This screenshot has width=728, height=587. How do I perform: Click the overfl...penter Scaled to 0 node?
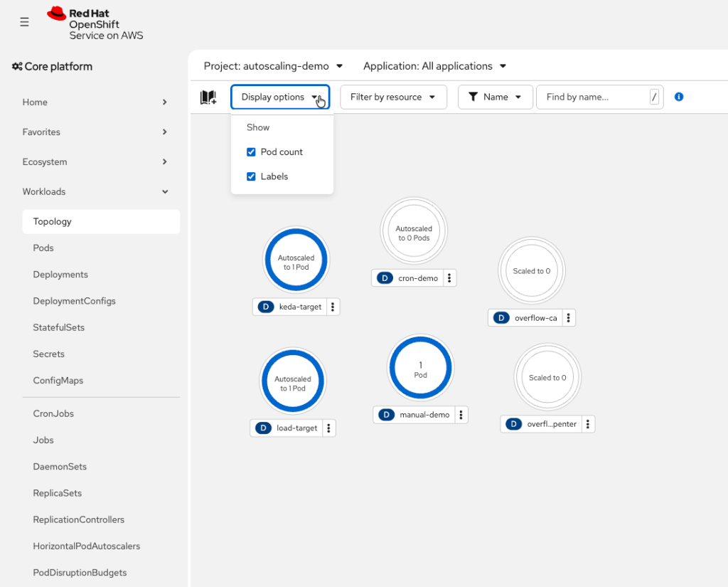click(x=547, y=377)
